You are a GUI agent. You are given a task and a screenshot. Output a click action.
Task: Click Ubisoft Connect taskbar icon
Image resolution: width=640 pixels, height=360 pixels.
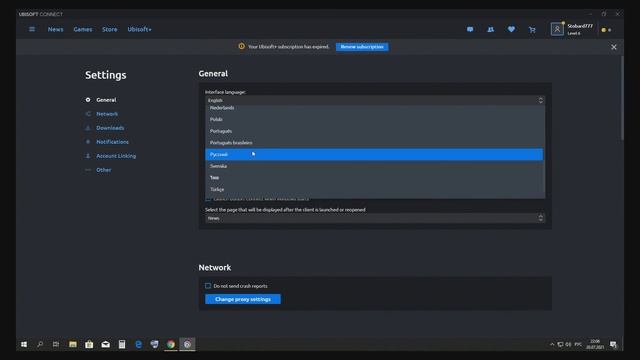[x=187, y=344]
